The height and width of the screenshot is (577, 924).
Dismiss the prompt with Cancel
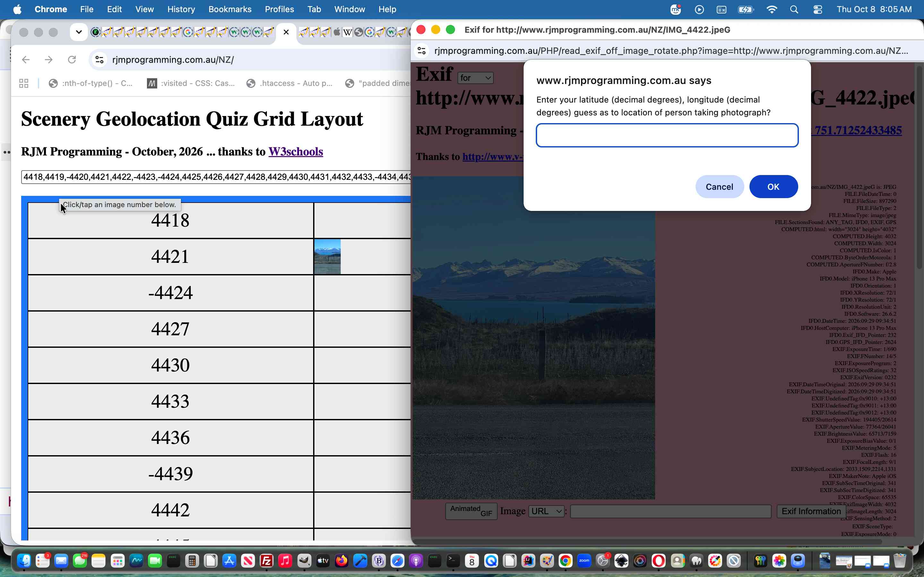pyautogui.click(x=719, y=187)
